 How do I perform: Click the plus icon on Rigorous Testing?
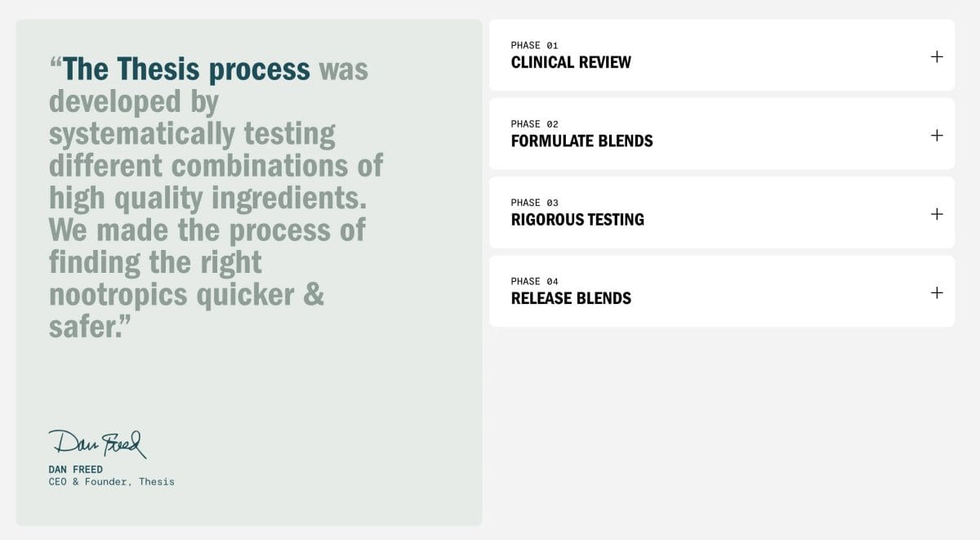tap(937, 214)
